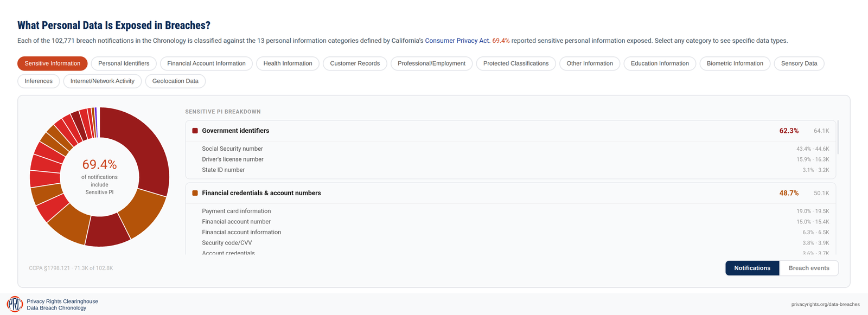Select the Geolocation Data category
Viewport: 868px width, 315px height.
coord(175,81)
